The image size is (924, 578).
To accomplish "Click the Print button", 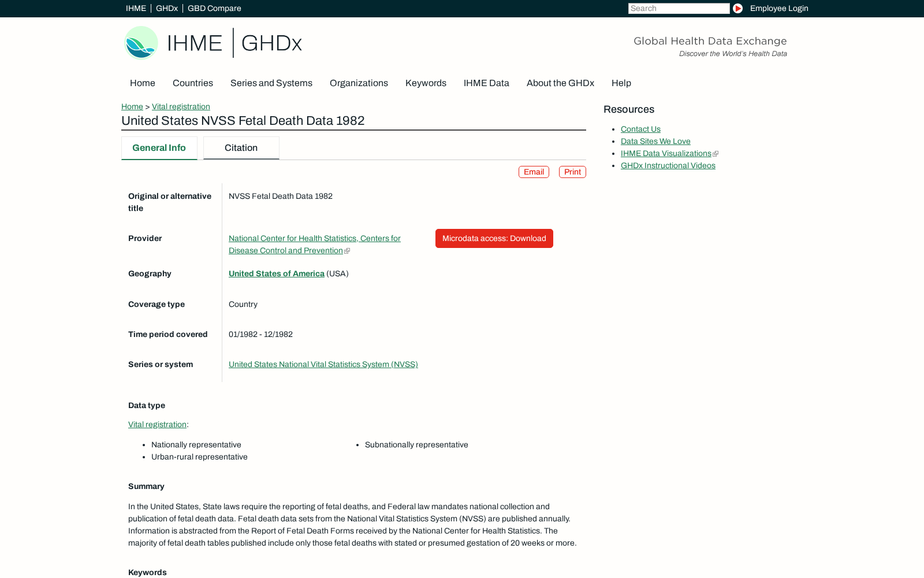I will pyautogui.click(x=572, y=172).
